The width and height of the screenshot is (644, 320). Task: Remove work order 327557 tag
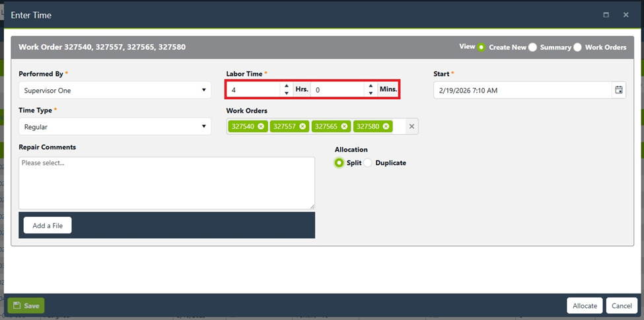303,126
